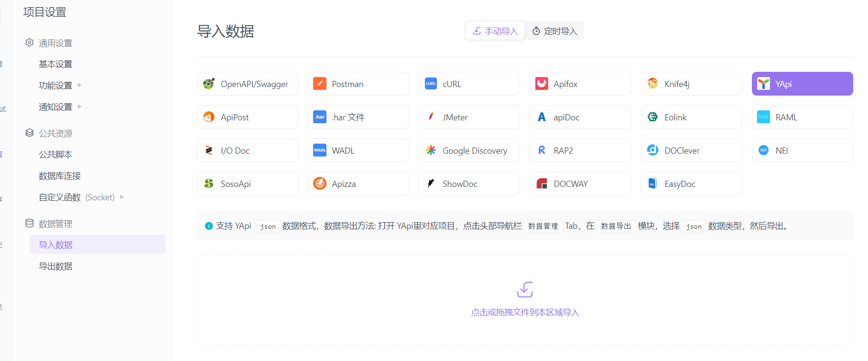Open 功能设置 in the sidebar
The width and height of the screenshot is (868, 361).
tap(56, 86)
